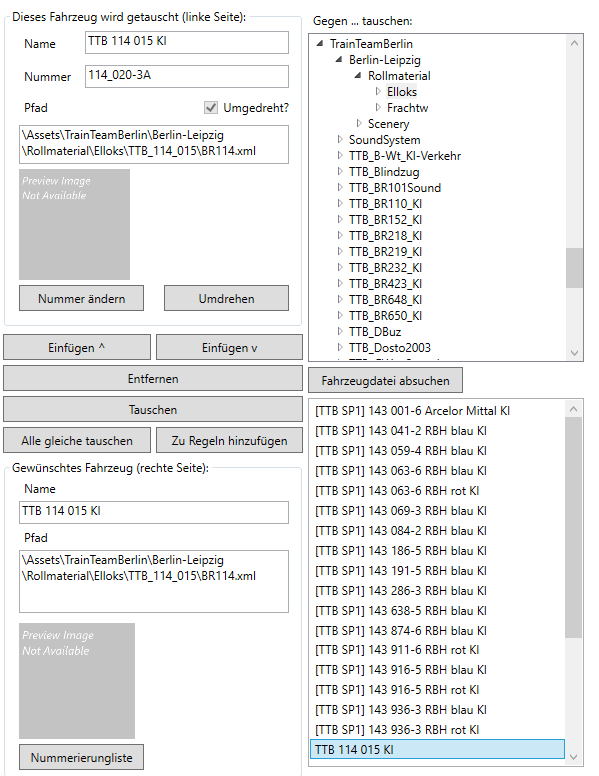Select 143 911-6 RBH rot KI entry
Image resolution: width=599 pixels, height=776 pixels.
(x=437, y=650)
